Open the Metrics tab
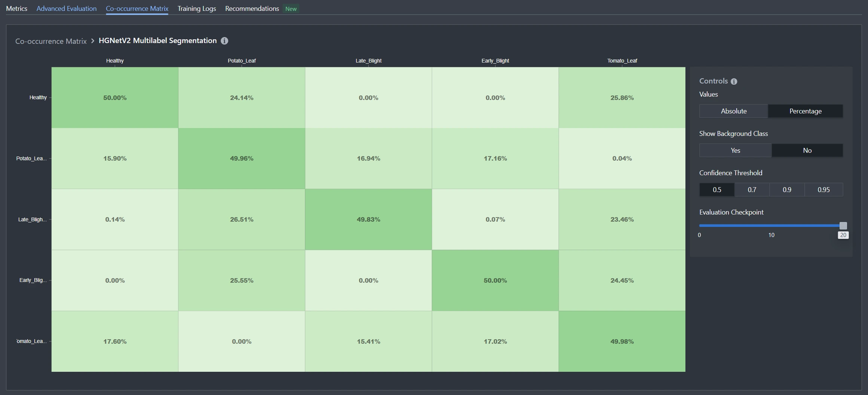The height and width of the screenshot is (395, 868). (x=16, y=8)
